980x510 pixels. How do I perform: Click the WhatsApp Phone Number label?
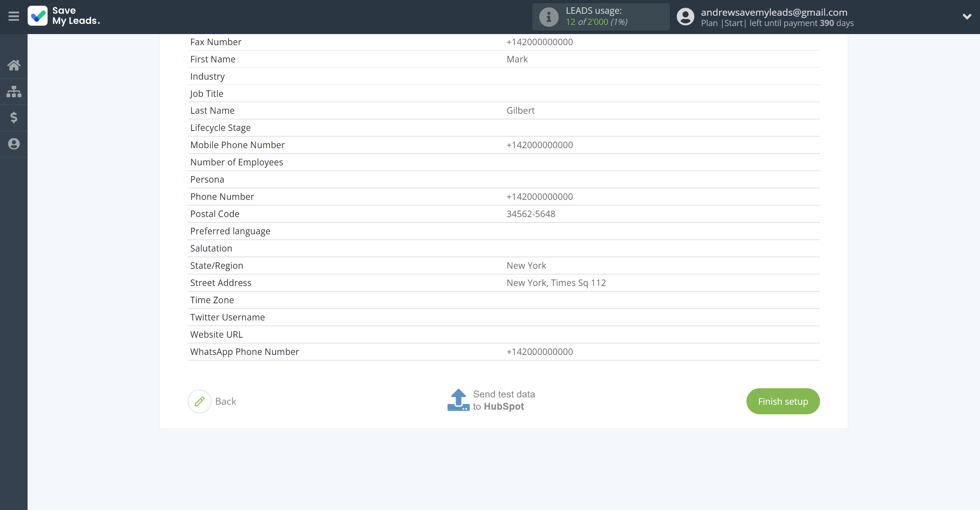point(245,351)
